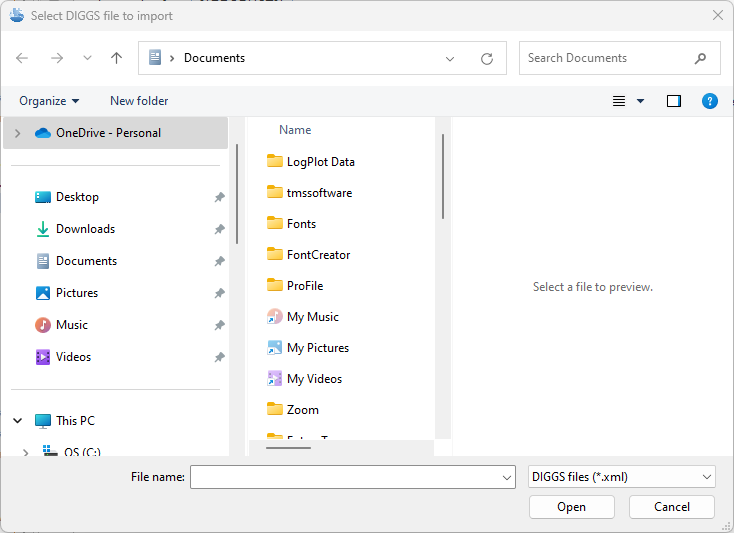Open the DIGGS files type dropdown
Image resolution: width=734 pixels, height=533 pixels.
tap(621, 477)
